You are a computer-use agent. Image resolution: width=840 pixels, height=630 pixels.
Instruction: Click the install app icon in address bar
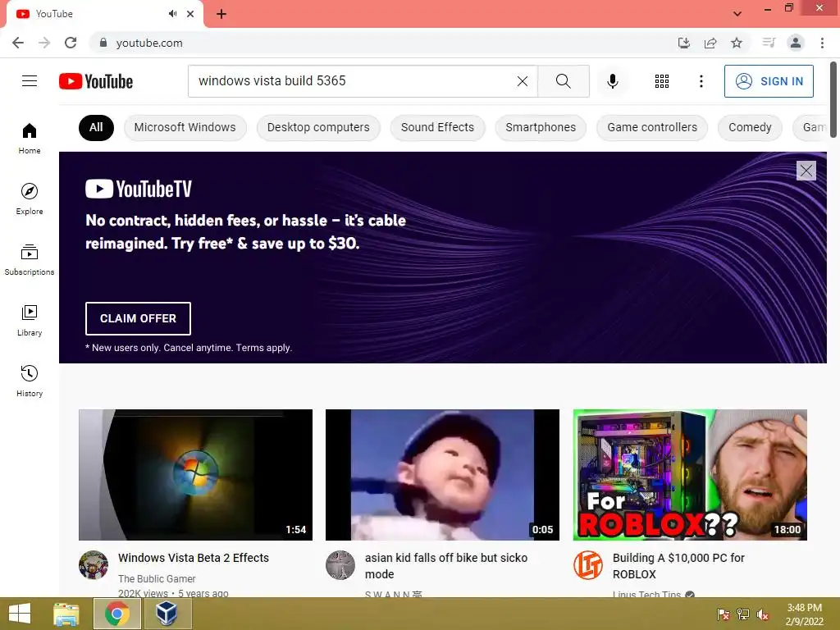click(684, 43)
